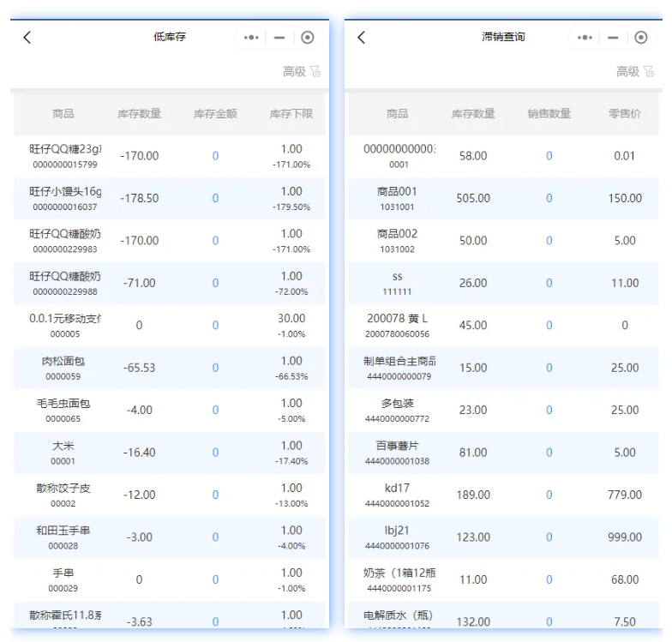Open the 和田玉手串 product row
The image size is (672, 642).
coord(63,537)
